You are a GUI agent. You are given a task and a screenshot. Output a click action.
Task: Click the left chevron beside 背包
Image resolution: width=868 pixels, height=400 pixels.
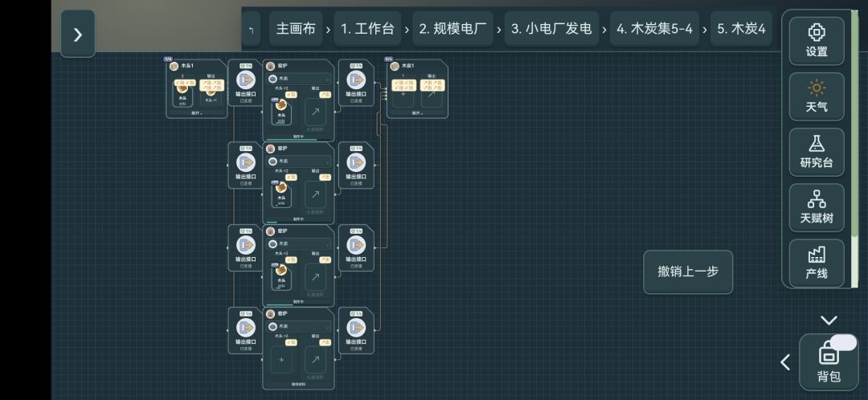785,362
